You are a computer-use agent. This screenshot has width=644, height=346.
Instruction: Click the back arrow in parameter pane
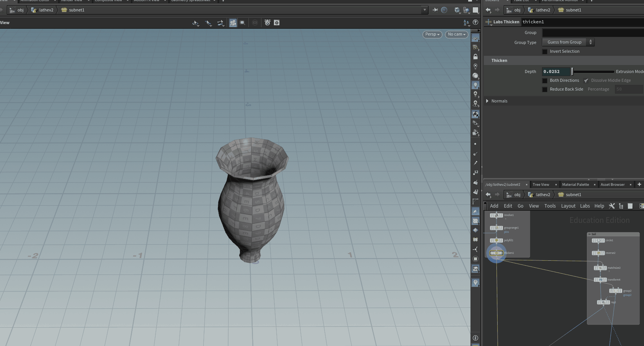tap(488, 10)
